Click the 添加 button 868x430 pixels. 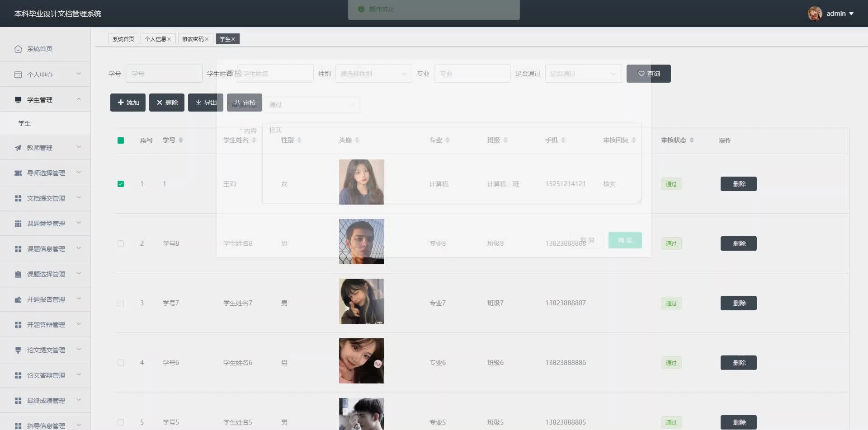[x=128, y=103]
